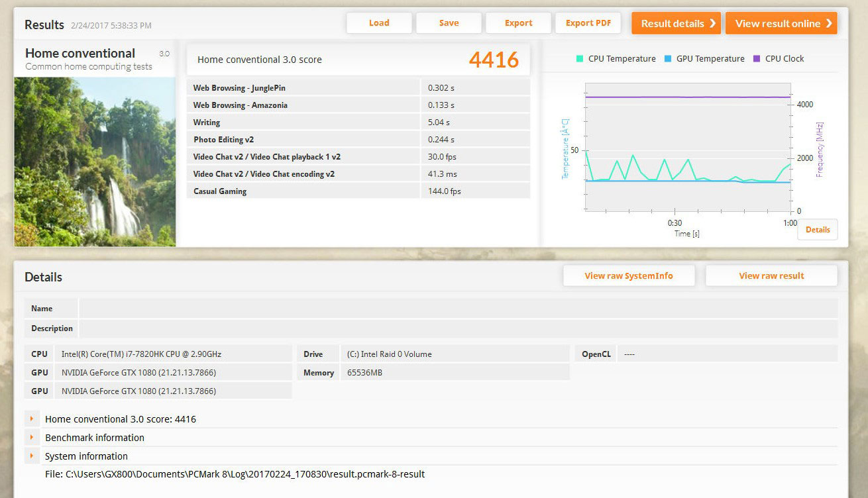Open the chart Details button
868x498 pixels.
coord(817,230)
